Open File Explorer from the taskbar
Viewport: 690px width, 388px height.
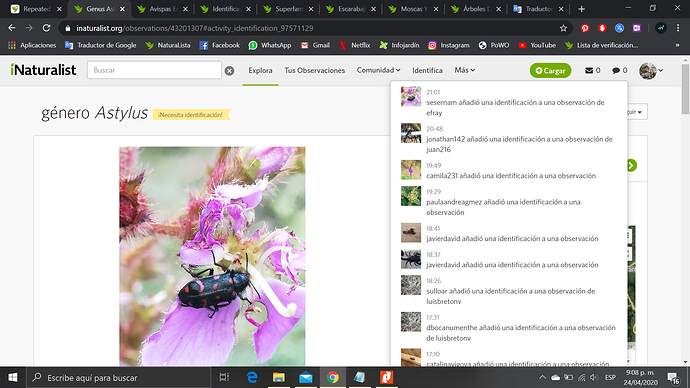pyautogui.click(x=279, y=377)
